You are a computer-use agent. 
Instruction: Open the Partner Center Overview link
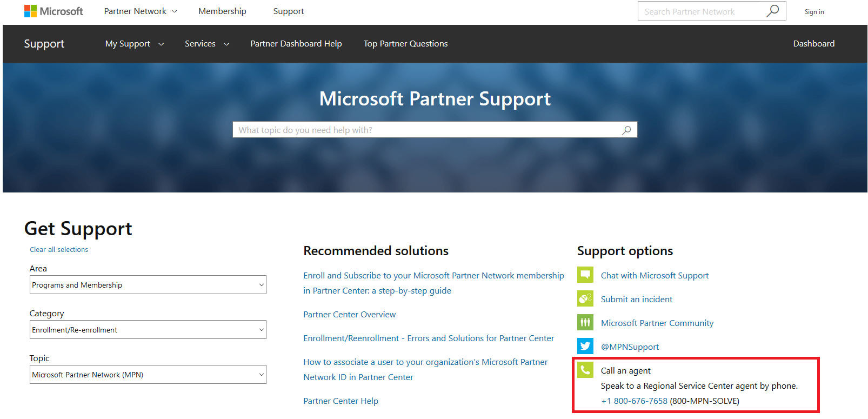[350, 315]
